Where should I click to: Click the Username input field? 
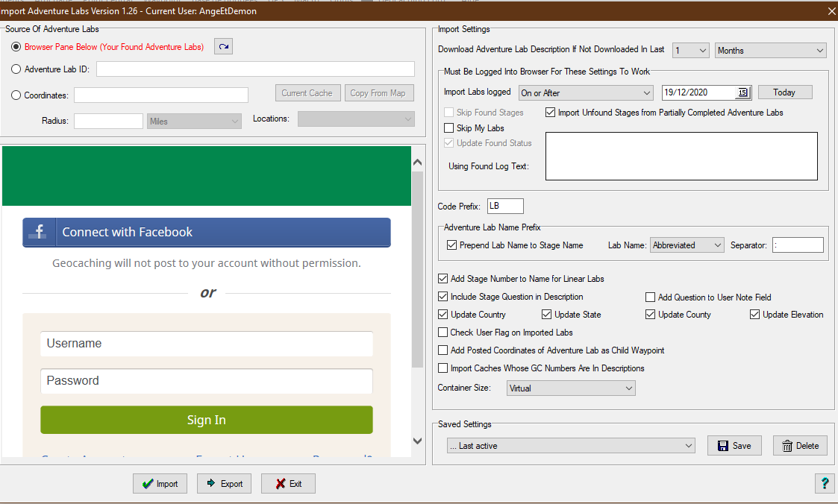click(206, 344)
